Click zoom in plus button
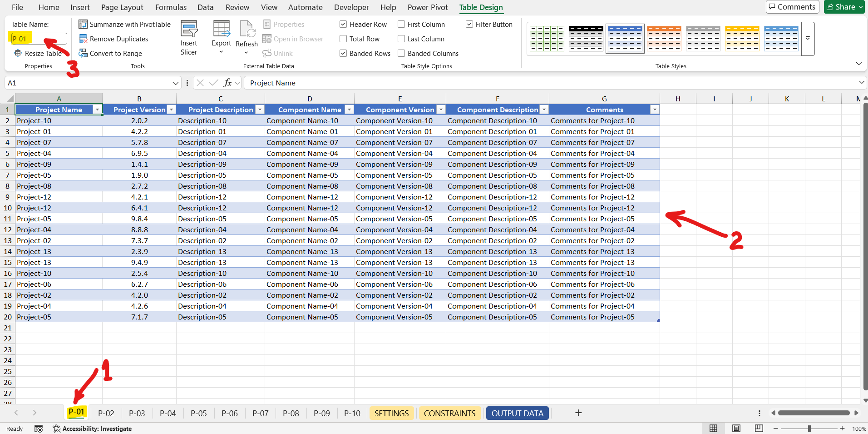Image resolution: width=868 pixels, height=434 pixels. [843, 429]
